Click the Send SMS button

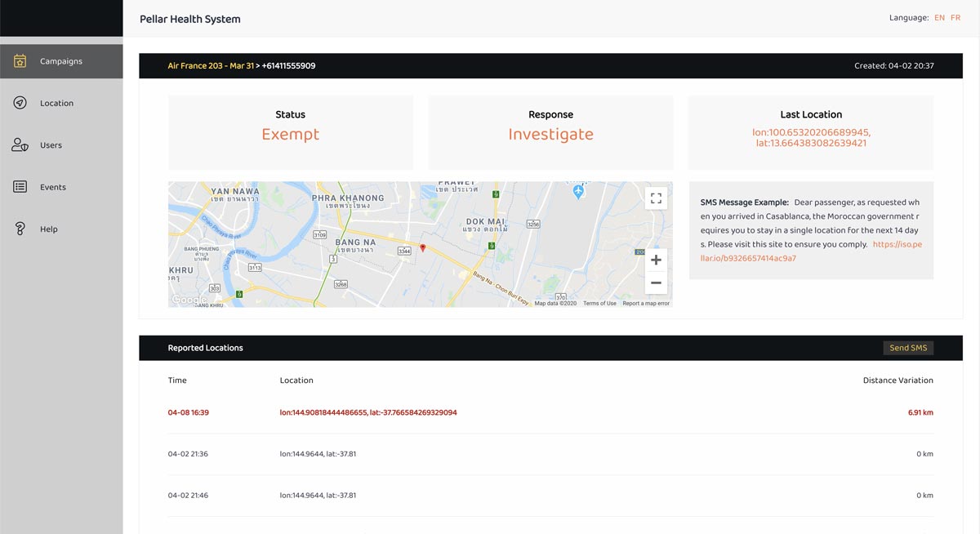pos(908,348)
